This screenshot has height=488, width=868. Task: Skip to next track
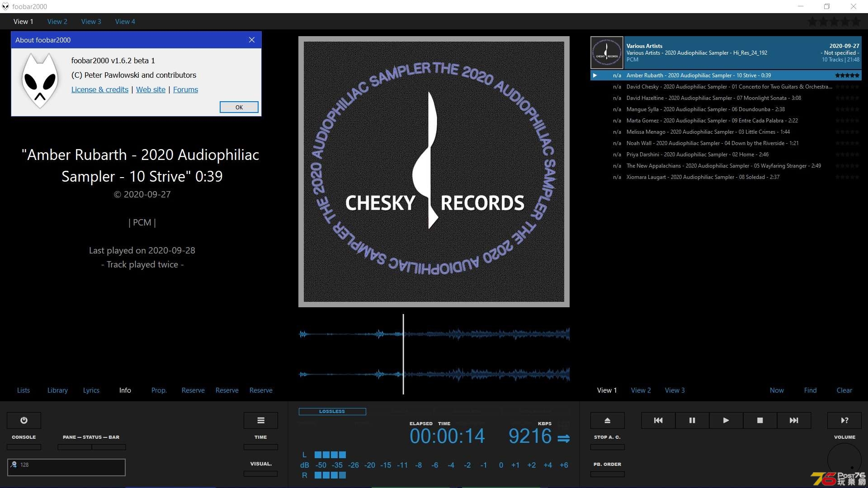tap(794, 420)
